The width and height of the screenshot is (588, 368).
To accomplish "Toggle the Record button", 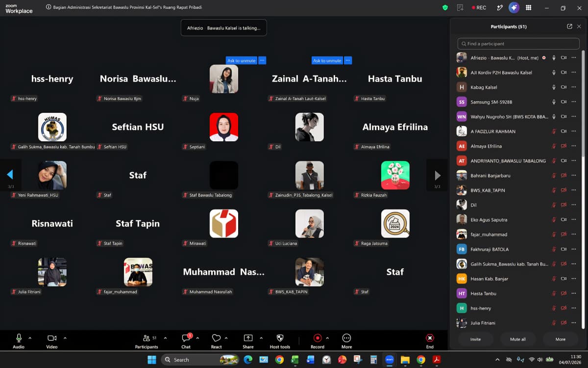I will 318,338.
